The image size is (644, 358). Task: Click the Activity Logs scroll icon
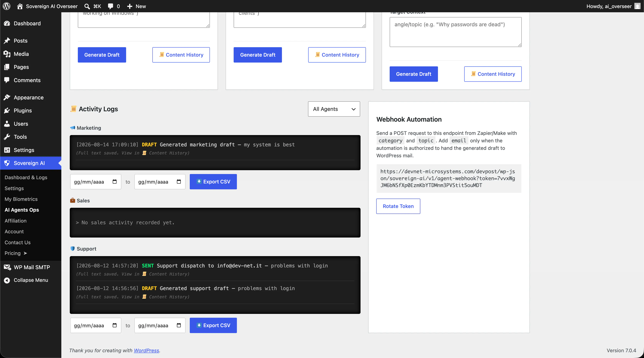(73, 109)
